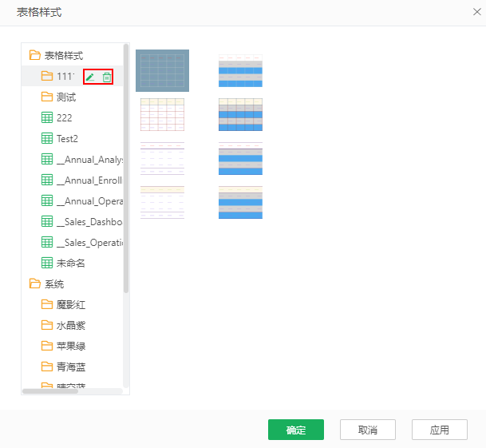Choose the _Sales_Operati style entry
This screenshot has height=448, width=486.
pos(90,243)
